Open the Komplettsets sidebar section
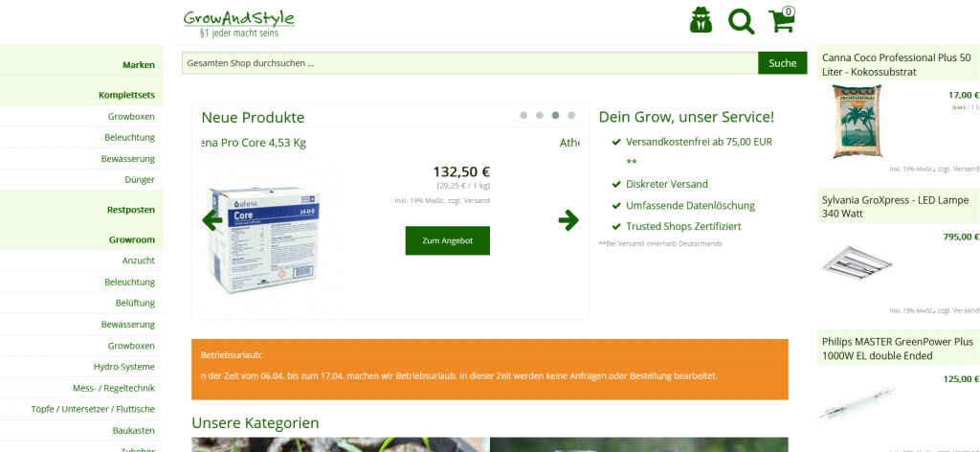Screen dimensions: 980x452 coord(127,95)
